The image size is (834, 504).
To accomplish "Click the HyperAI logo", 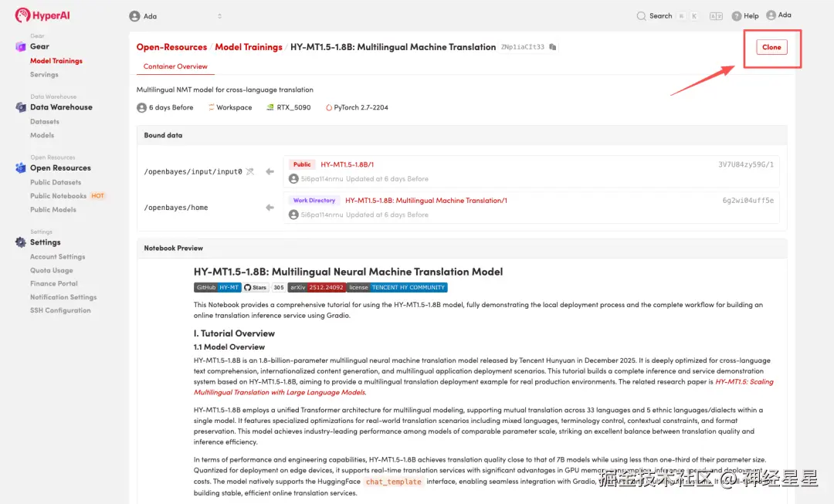I will 42,15.
